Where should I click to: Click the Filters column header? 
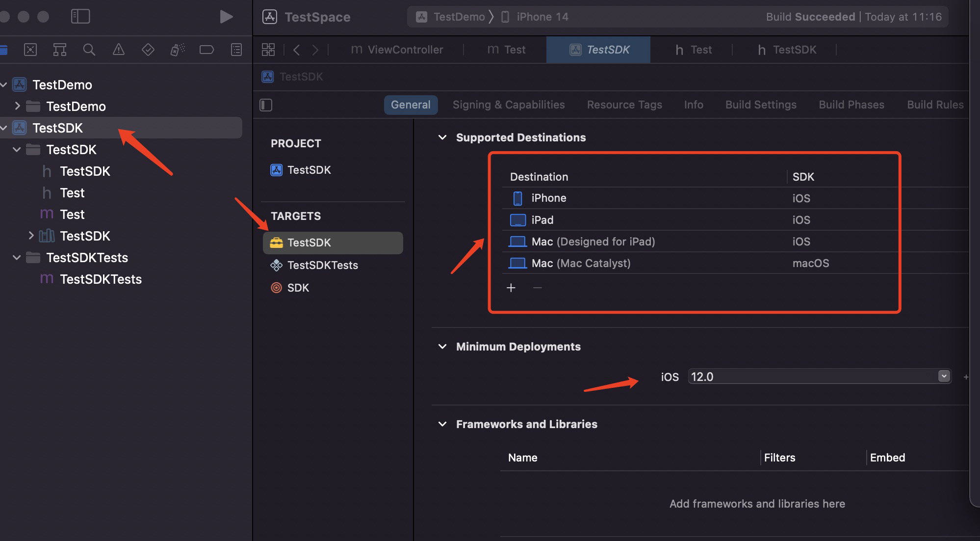(779, 458)
